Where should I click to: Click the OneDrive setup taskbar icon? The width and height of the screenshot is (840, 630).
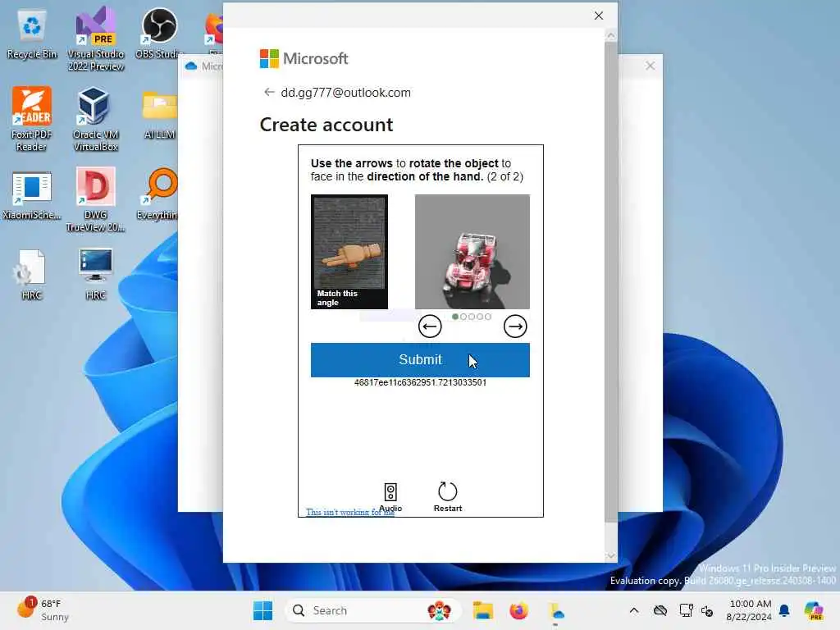pyautogui.click(x=555, y=610)
